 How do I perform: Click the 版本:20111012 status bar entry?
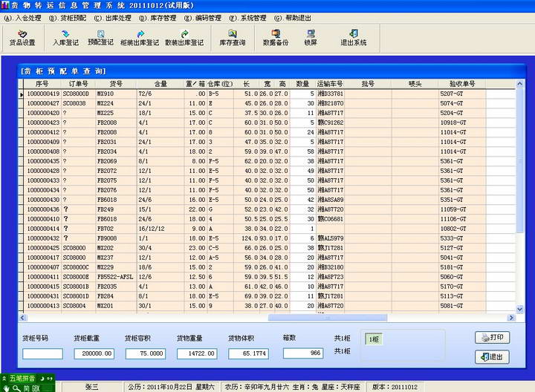point(395,387)
